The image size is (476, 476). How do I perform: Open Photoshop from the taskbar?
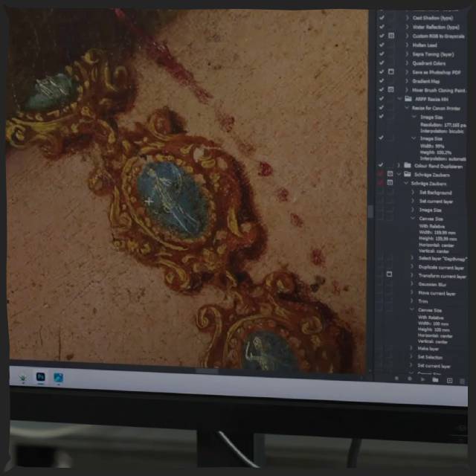point(40,377)
